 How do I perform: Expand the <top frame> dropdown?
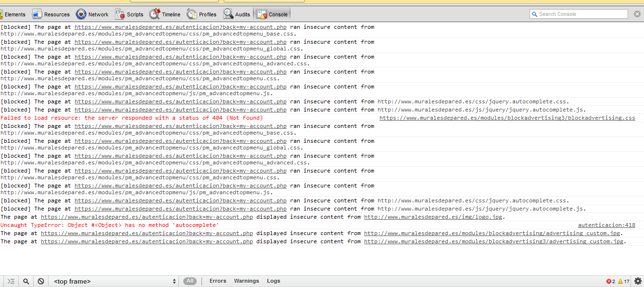[114, 281]
